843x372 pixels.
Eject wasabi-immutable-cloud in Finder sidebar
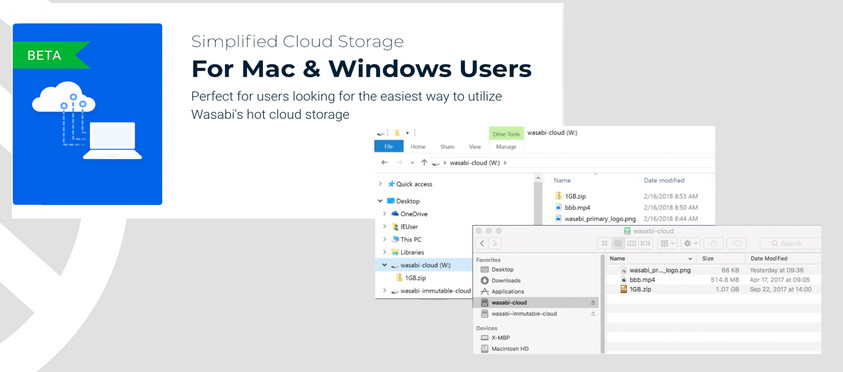594,313
